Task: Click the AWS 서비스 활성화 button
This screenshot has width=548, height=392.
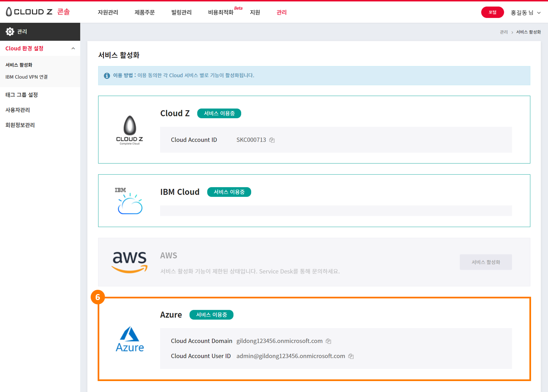Action: pyautogui.click(x=486, y=262)
